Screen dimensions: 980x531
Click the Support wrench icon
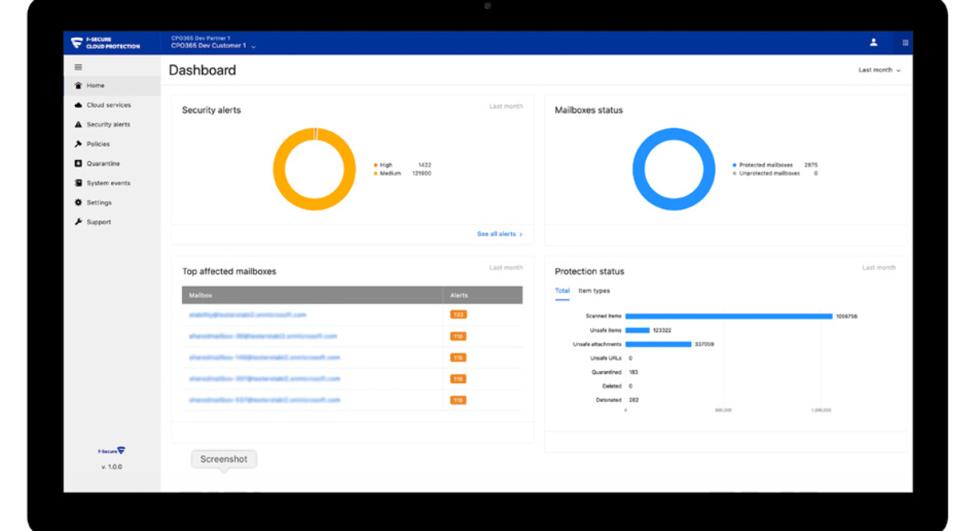pos(78,222)
